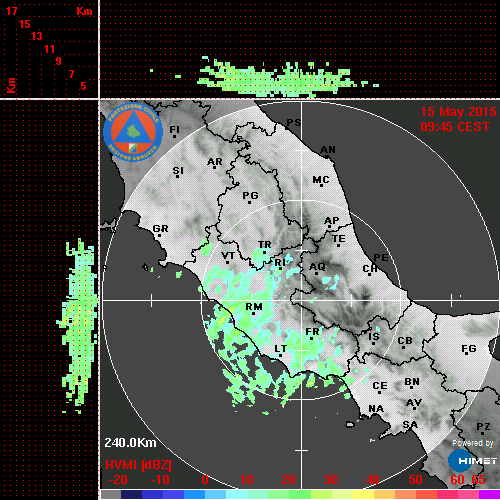500x500 pixels.
Task: Click the HVMI [dBZ] legend title
Action: (x=138, y=465)
